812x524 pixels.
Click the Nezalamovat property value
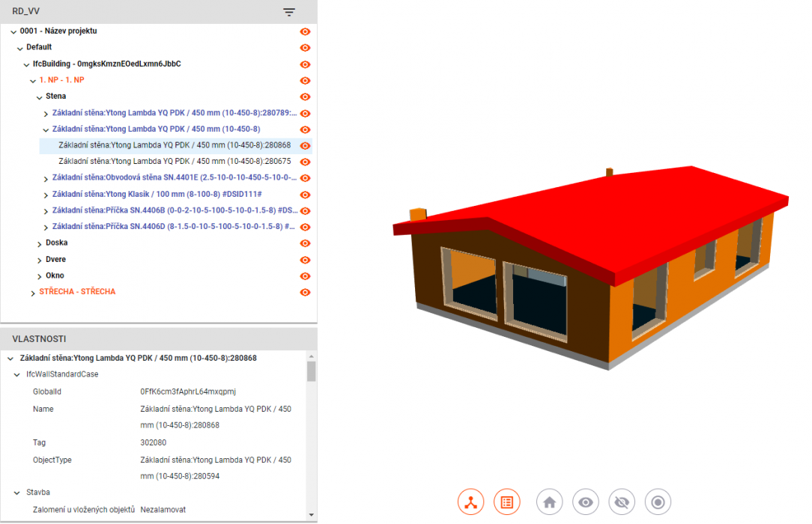163,510
